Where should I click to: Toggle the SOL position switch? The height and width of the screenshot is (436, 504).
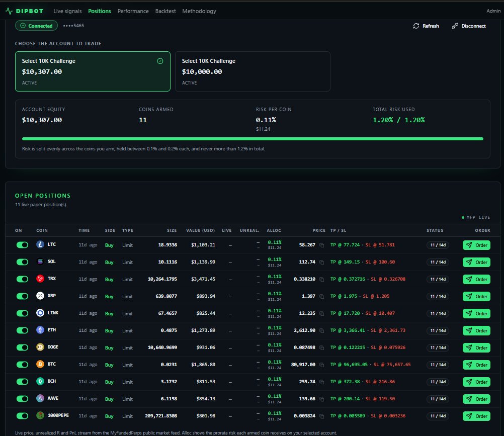tap(22, 262)
